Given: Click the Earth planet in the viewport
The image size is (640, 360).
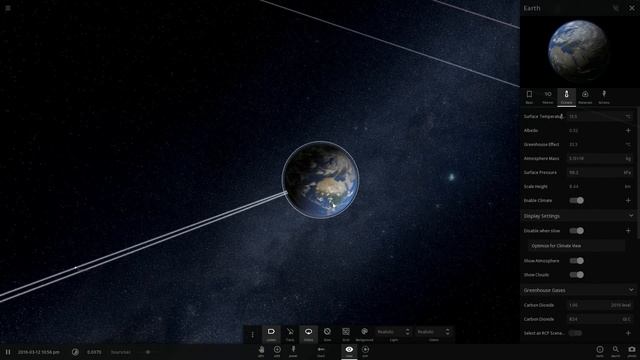Looking at the screenshot, I should 320,179.
